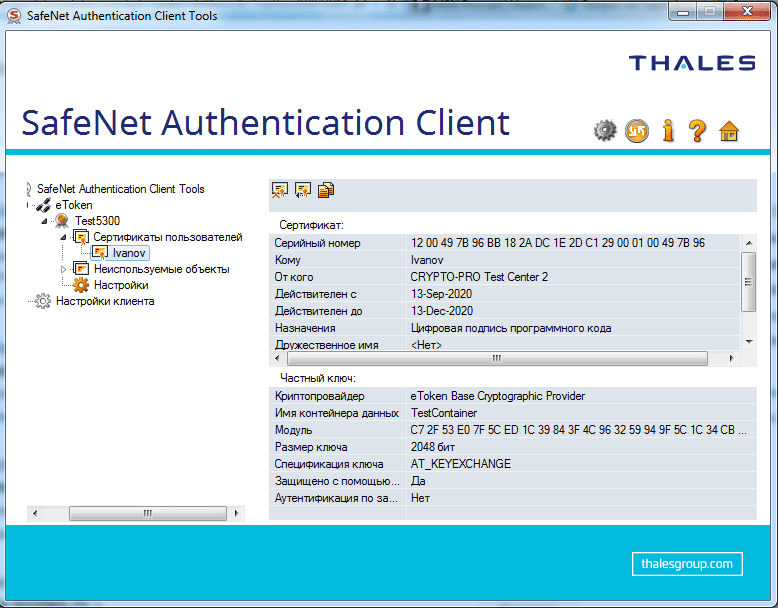The width and height of the screenshot is (778, 608).
Task: Click the Export certificate toolbar icon
Action: [303, 190]
